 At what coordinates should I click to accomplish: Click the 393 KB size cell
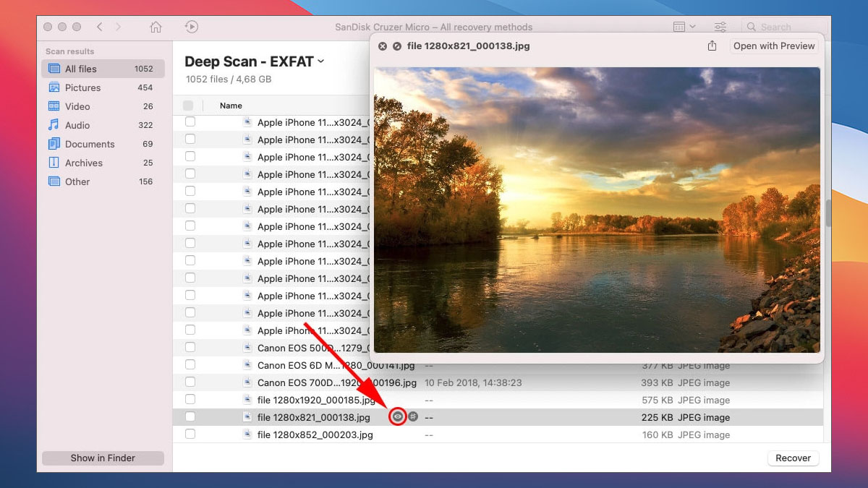point(657,382)
